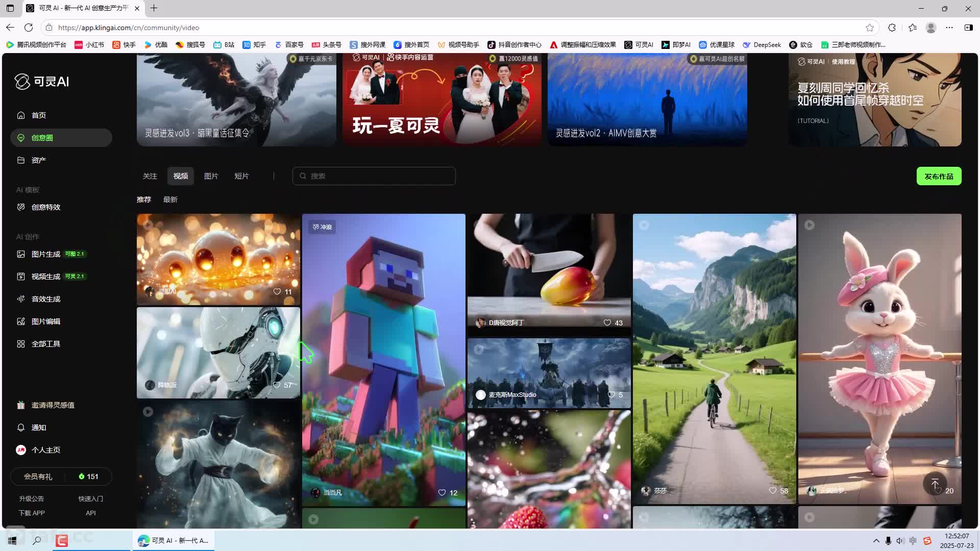The width and height of the screenshot is (980, 551).
Task: Like the Minecraft character video heart
Action: 442,492
